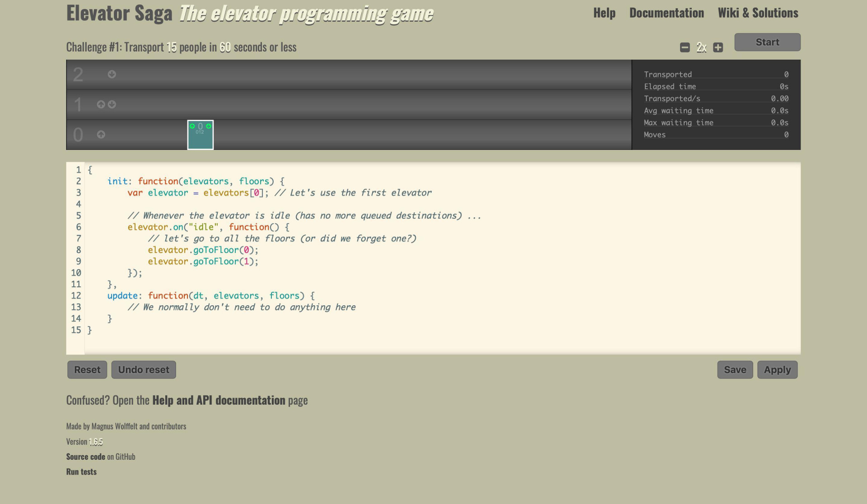Open Source code on GitHub link
The height and width of the screenshot is (504, 867).
pyautogui.click(x=85, y=457)
